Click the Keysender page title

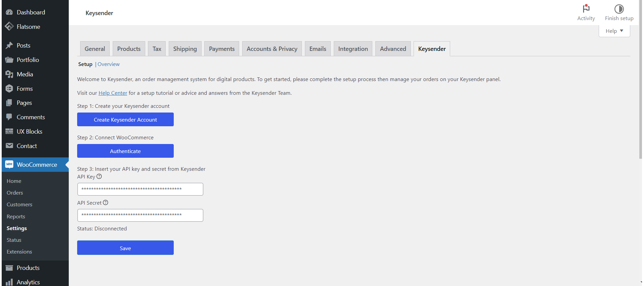pos(99,13)
